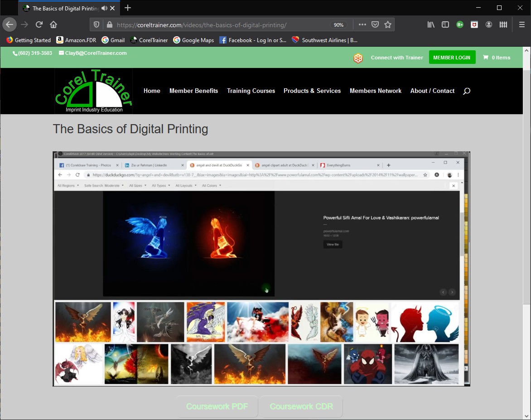Open the Home menu item
Image resolution: width=531 pixels, height=420 pixels.
click(x=152, y=91)
